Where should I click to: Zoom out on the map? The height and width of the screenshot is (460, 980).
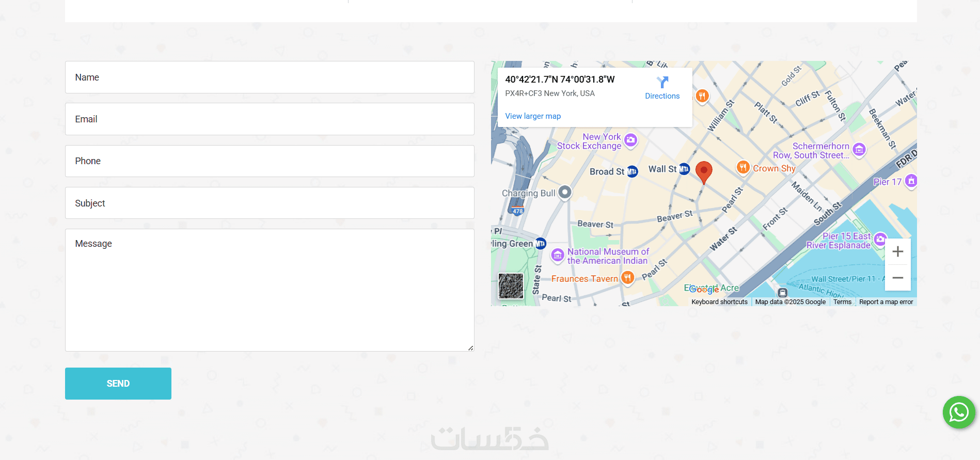point(898,278)
